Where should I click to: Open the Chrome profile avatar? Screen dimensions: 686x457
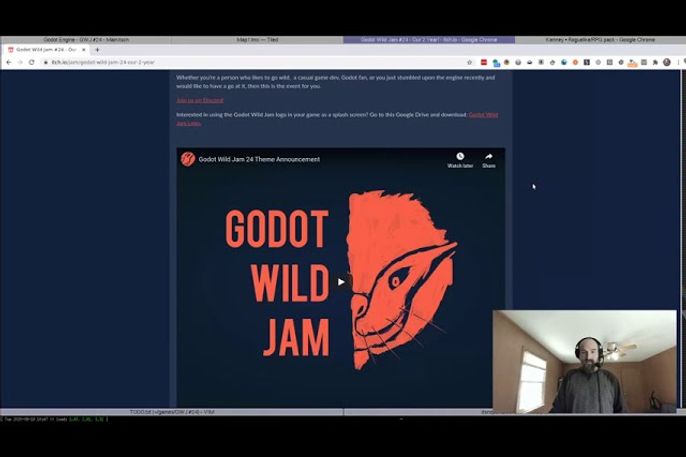pyautogui.click(x=667, y=63)
